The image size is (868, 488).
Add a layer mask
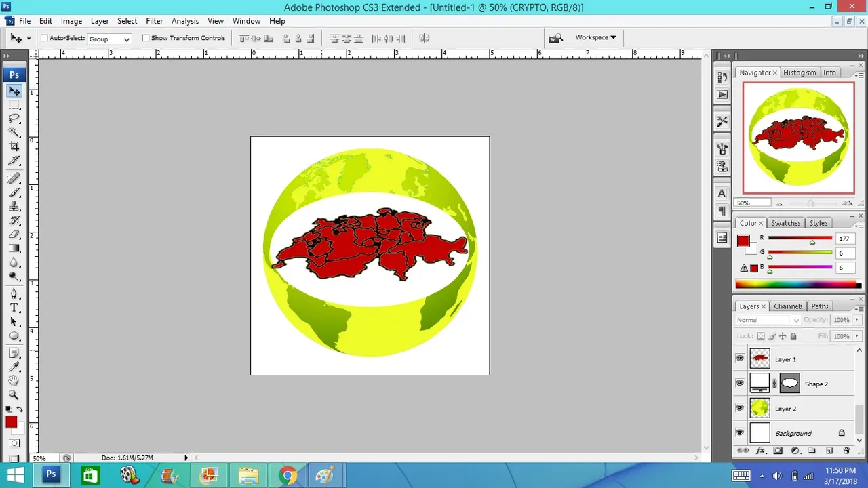pos(778,451)
